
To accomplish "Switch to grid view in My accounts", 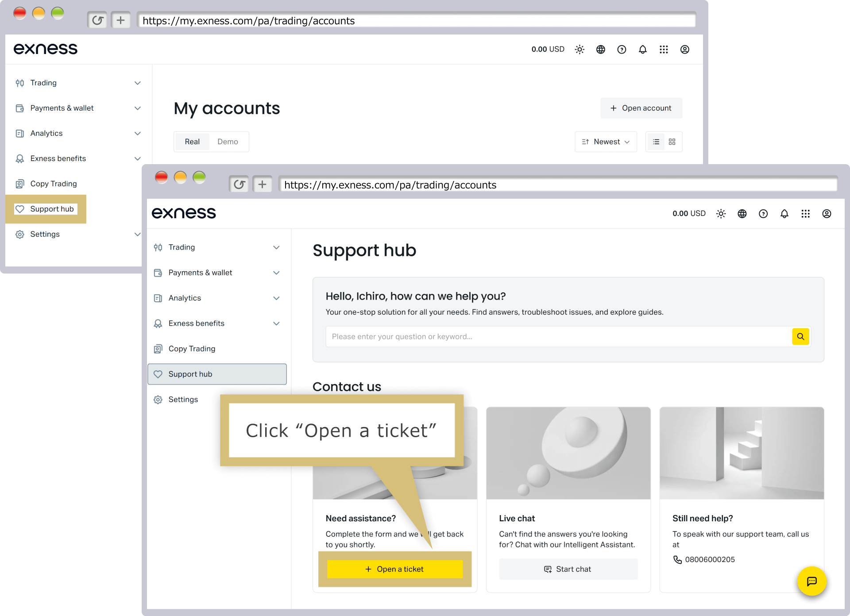I will 672,142.
